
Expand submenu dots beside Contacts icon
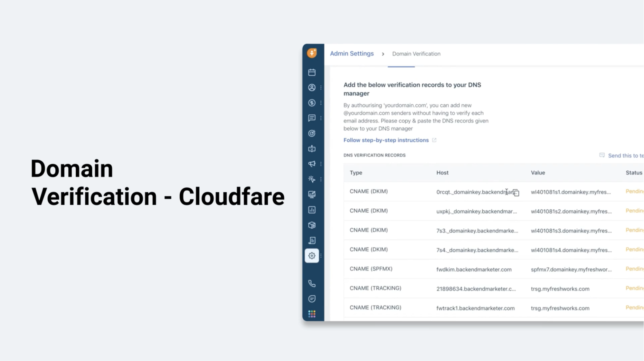coord(321,88)
